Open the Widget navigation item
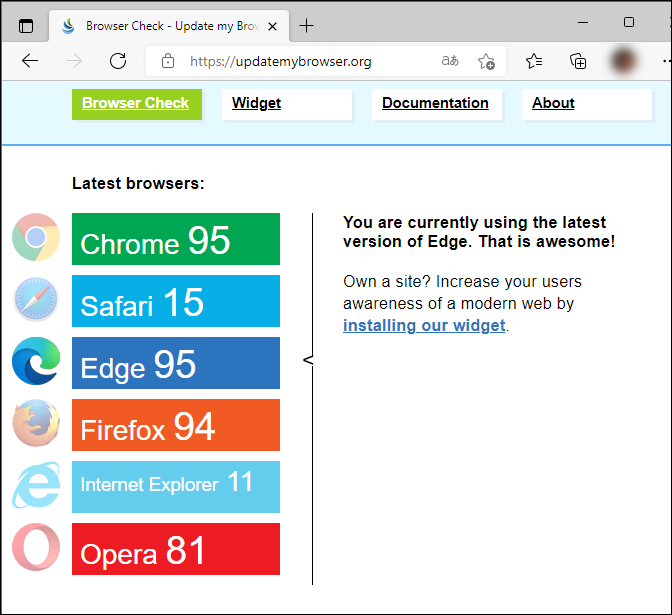Viewport: 672px width, 615px height. [287, 104]
